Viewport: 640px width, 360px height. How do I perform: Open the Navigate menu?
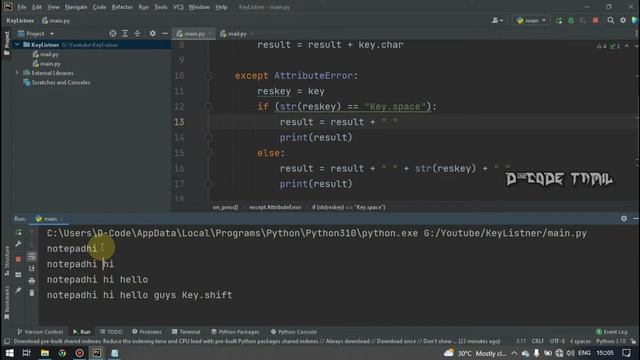[76, 7]
